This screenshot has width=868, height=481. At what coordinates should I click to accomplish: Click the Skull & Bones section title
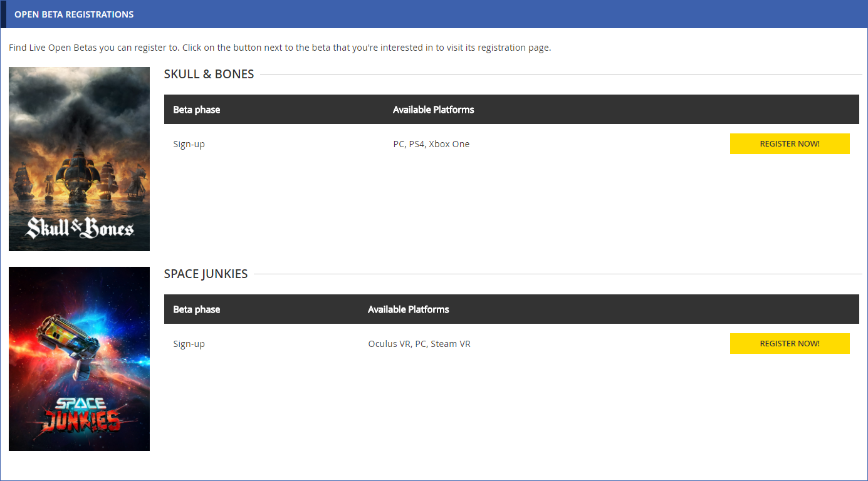(209, 74)
